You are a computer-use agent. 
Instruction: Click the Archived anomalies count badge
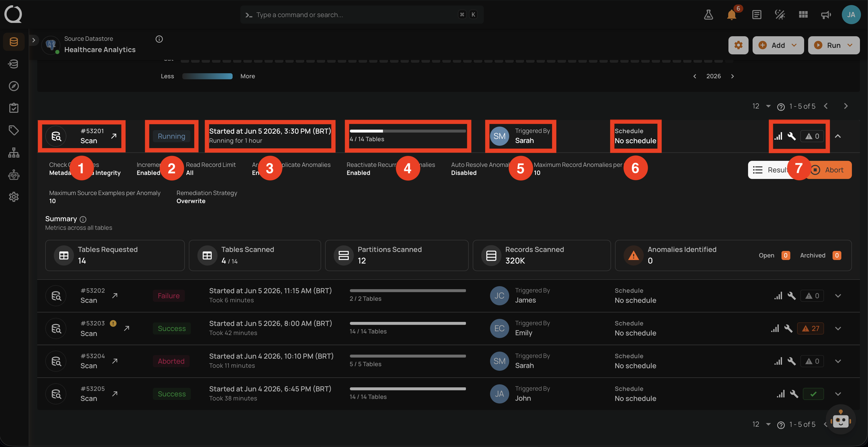(x=837, y=255)
